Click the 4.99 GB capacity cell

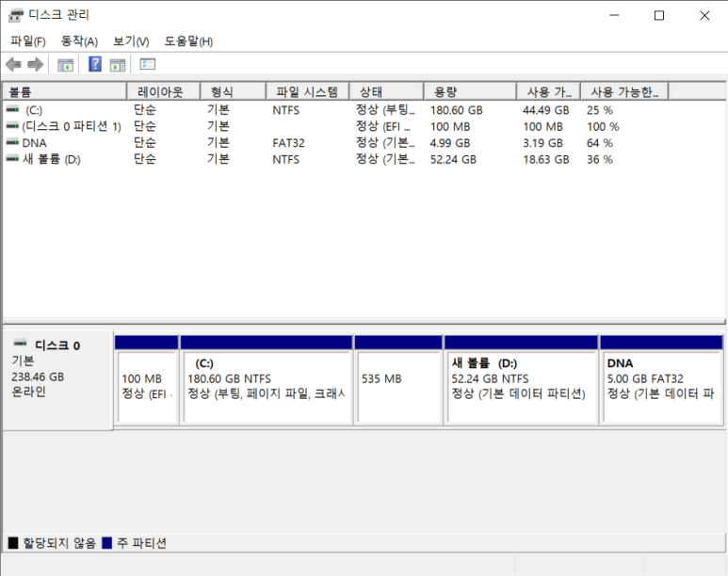pos(450,143)
